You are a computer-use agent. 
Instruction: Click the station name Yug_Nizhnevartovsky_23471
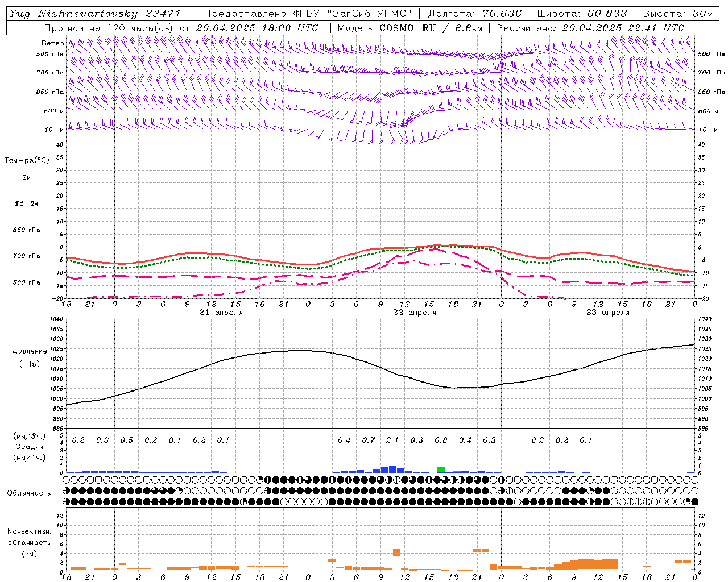(95, 14)
